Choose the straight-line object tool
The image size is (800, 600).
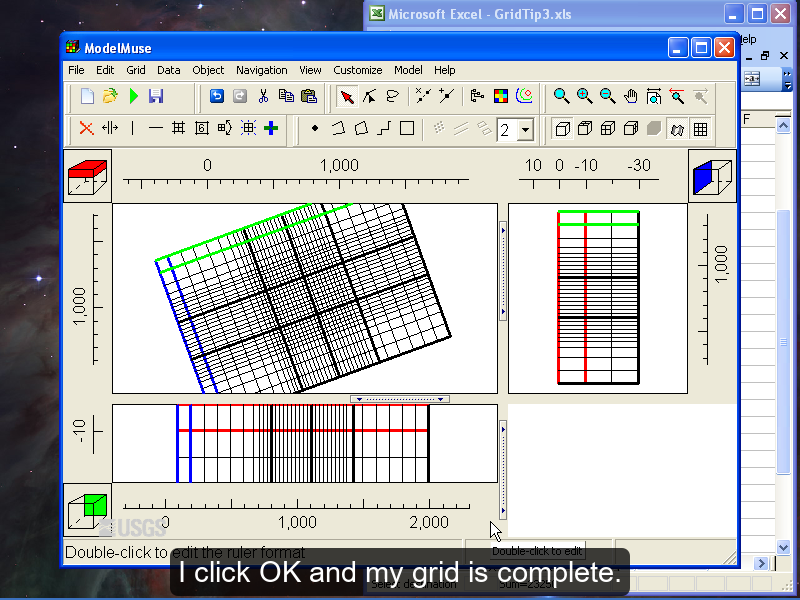pyautogui.click(x=384, y=128)
